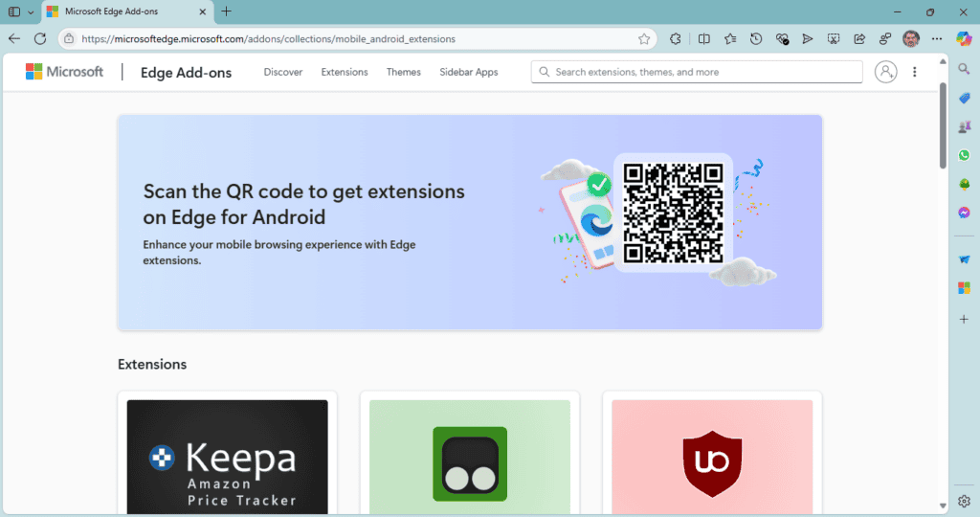The height and width of the screenshot is (517, 980).
Task: Open sidebar Search
Action: 964,69
